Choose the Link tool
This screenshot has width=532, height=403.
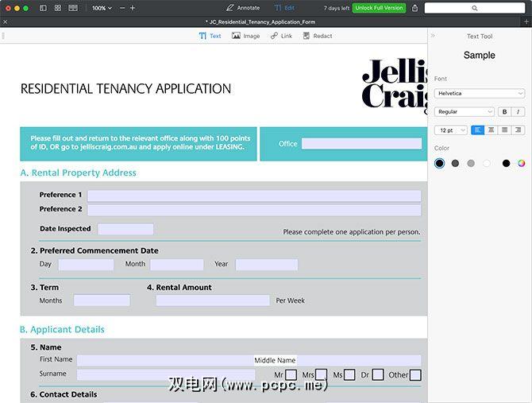coord(281,36)
